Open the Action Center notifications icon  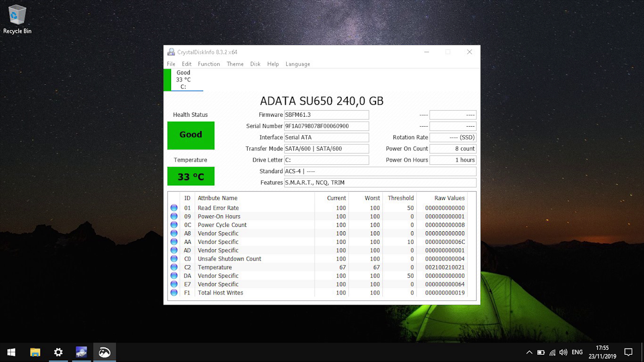point(628,352)
